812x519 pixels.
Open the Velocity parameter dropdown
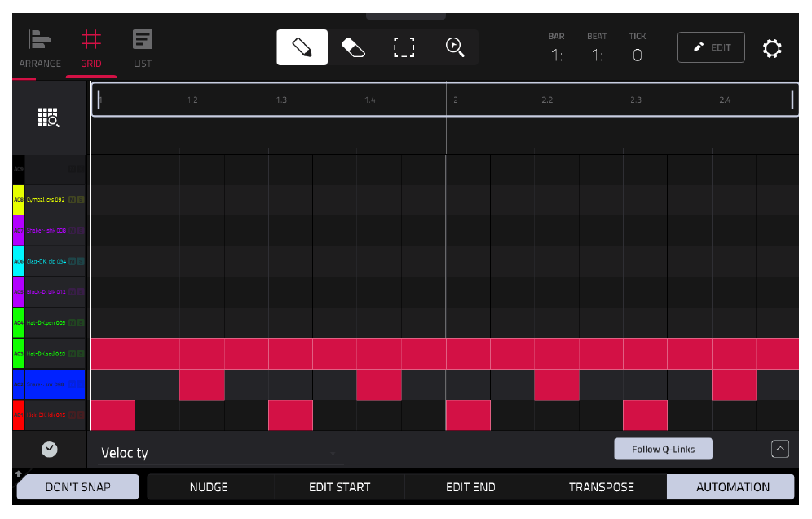(x=218, y=453)
